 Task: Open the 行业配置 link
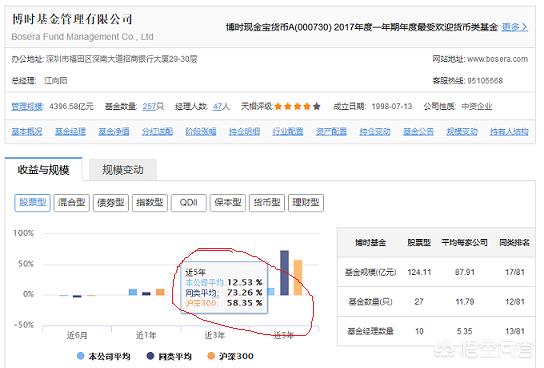coord(288,131)
